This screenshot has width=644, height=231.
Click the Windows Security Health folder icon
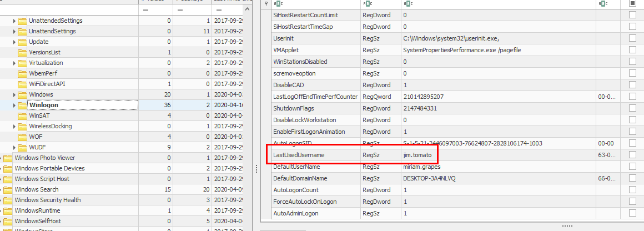coord(8,200)
